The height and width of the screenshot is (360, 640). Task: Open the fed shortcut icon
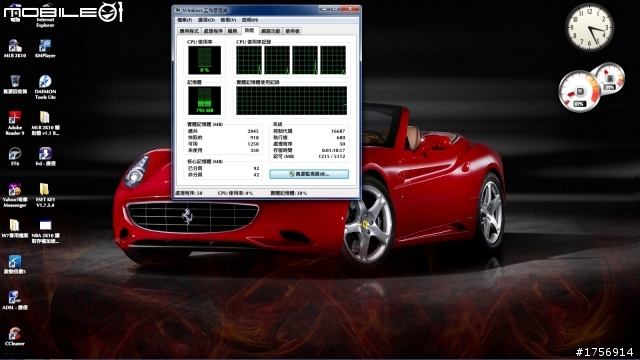tap(45, 156)
